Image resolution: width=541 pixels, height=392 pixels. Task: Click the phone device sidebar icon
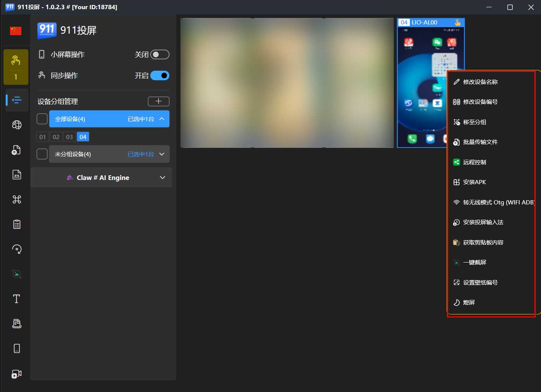click(16, 348)
